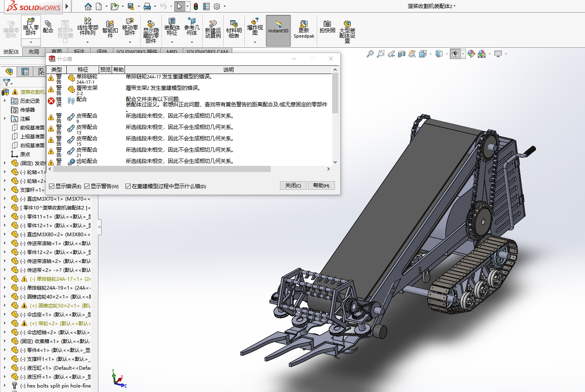Click the Rebuild traffic light icon

tap(196, 6)
